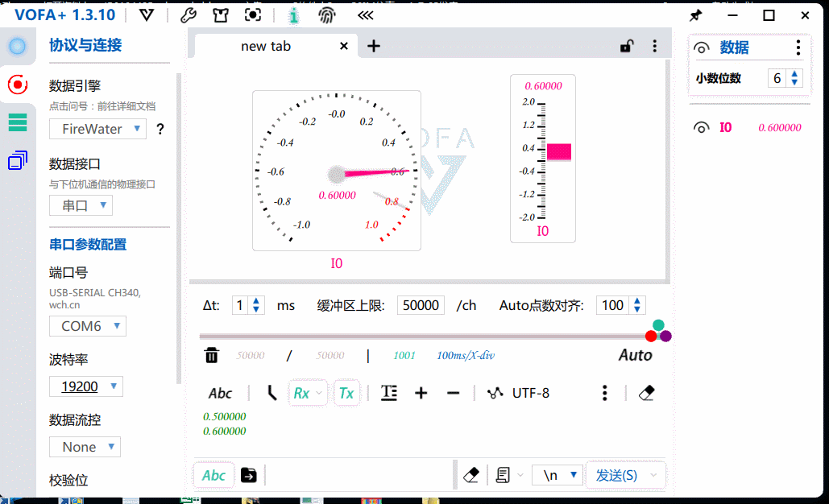Select the red record icon in left sidebar
The width and height of the screenshot is (829, 504).
pos(18,84)
